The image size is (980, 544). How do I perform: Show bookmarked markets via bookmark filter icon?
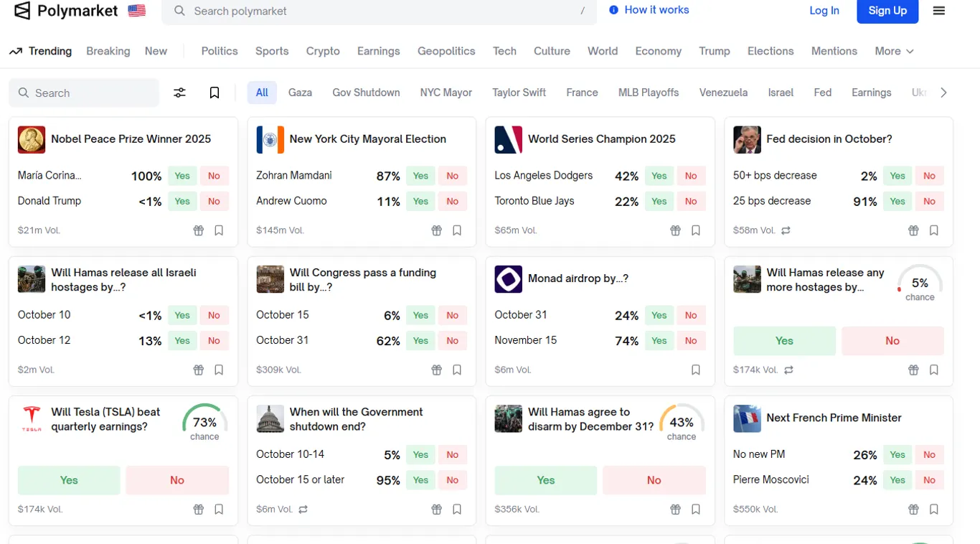point(214,93)
